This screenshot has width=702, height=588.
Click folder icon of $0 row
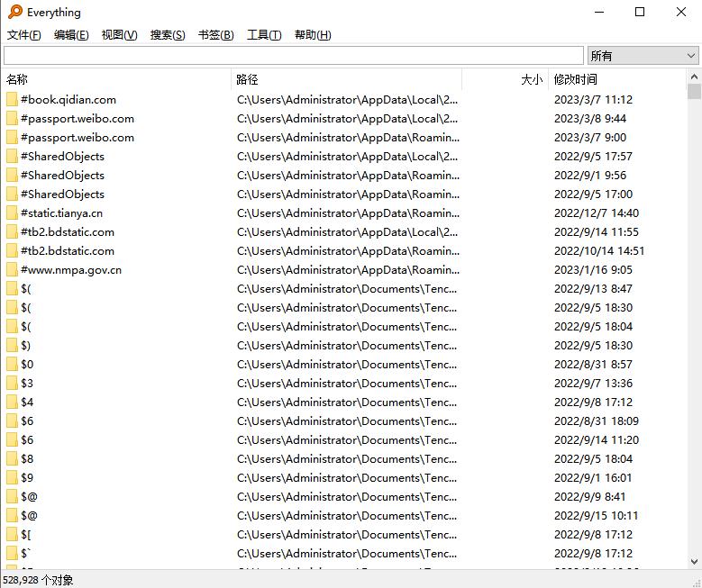coord(12,365)
